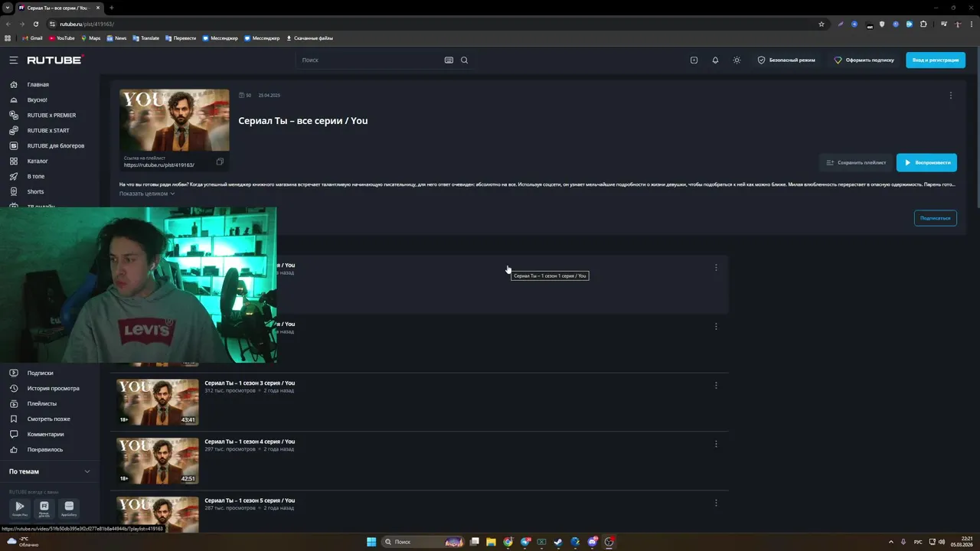Image resolution: width=980 pixels, height=551 pixels.
Task: Click Воспроизвести play button
Action: [926, 162]
